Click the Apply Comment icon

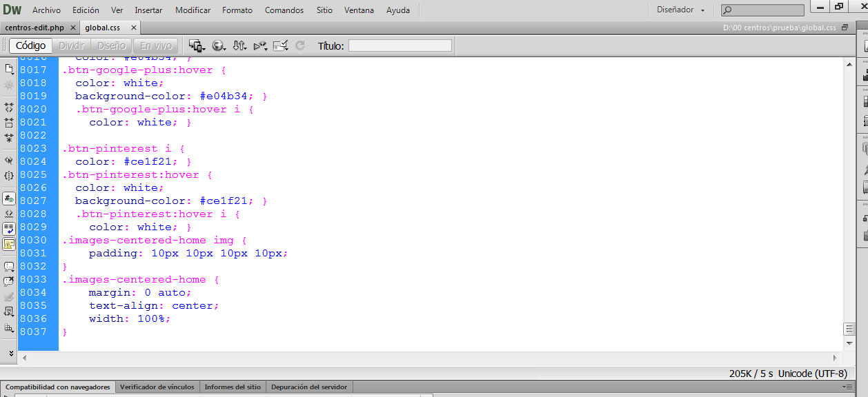click(9, 265)
